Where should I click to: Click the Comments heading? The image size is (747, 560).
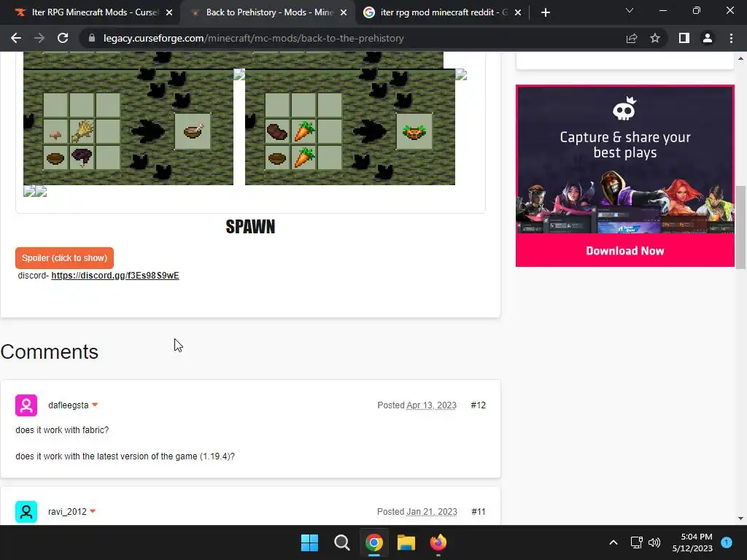click(x=49, y=352)
